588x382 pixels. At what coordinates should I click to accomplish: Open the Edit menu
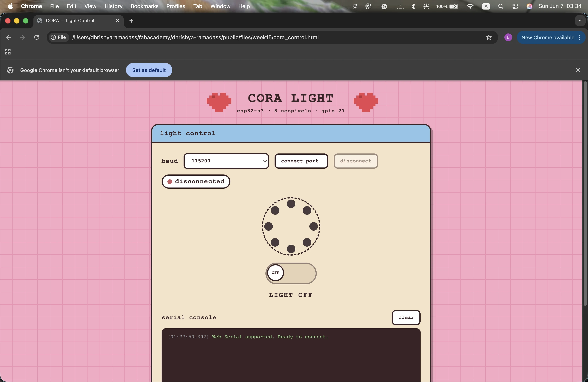(x=72, y=6)
